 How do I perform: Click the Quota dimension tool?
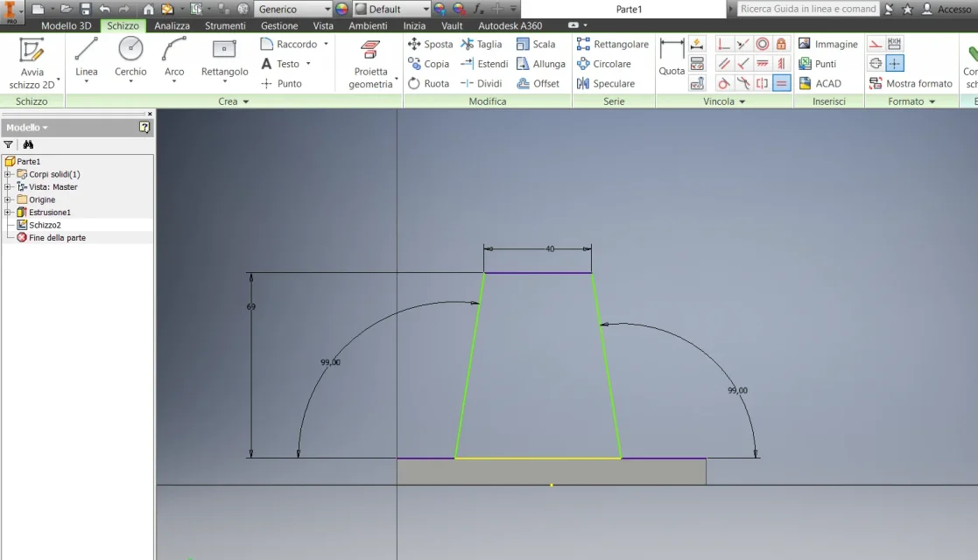[672, 58]
